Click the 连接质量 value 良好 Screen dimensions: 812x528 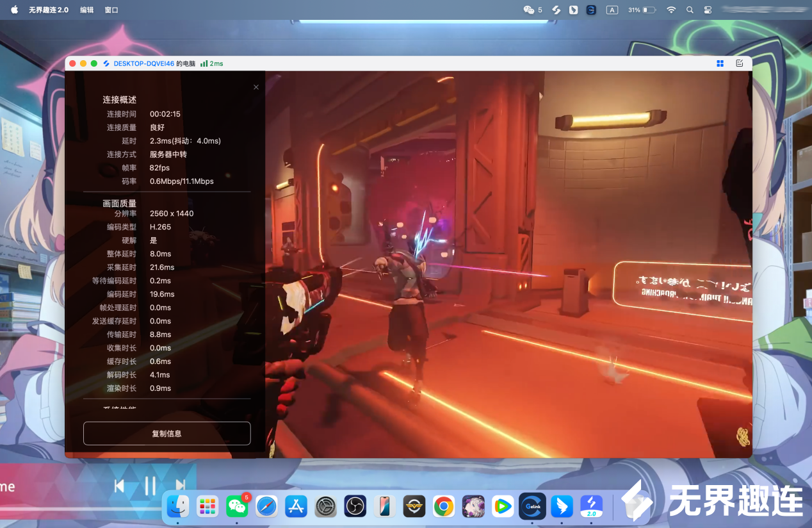[158, 128]
